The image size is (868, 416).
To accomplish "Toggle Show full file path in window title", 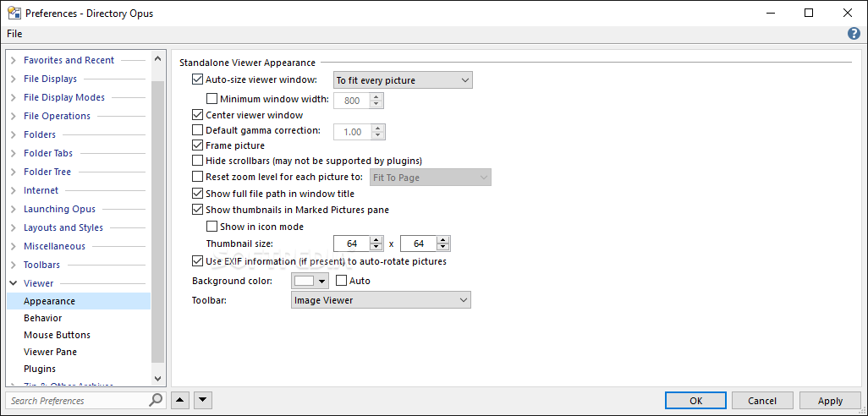I will 197,194.
